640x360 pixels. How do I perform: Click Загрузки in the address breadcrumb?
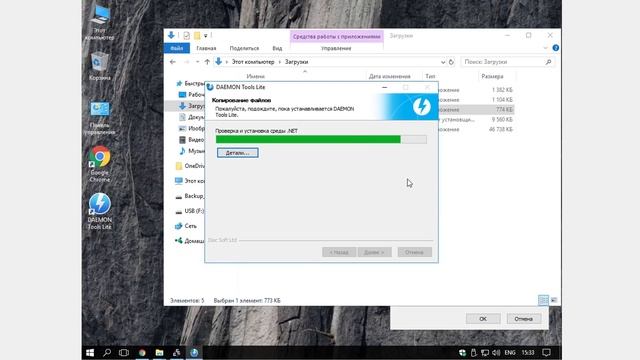point(296,62)
